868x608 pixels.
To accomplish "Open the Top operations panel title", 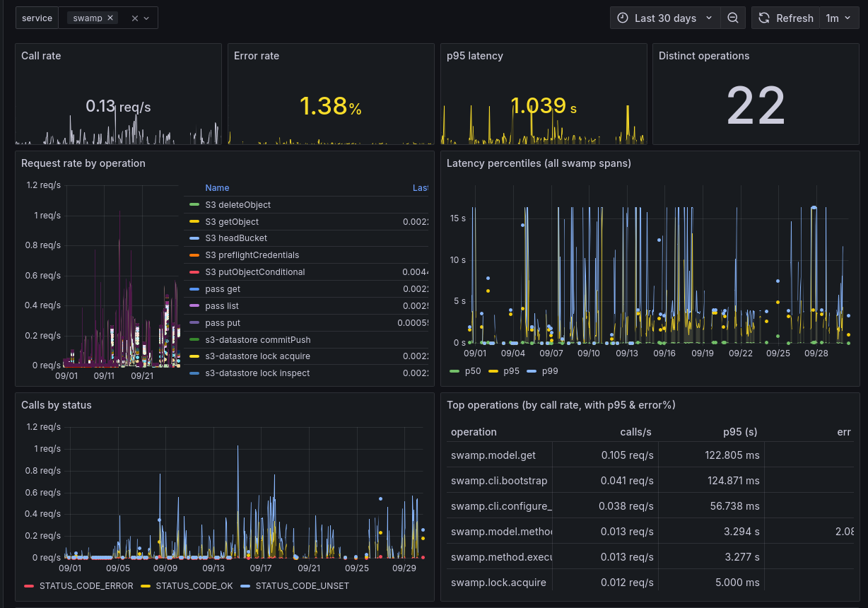I will pos(561,405).
